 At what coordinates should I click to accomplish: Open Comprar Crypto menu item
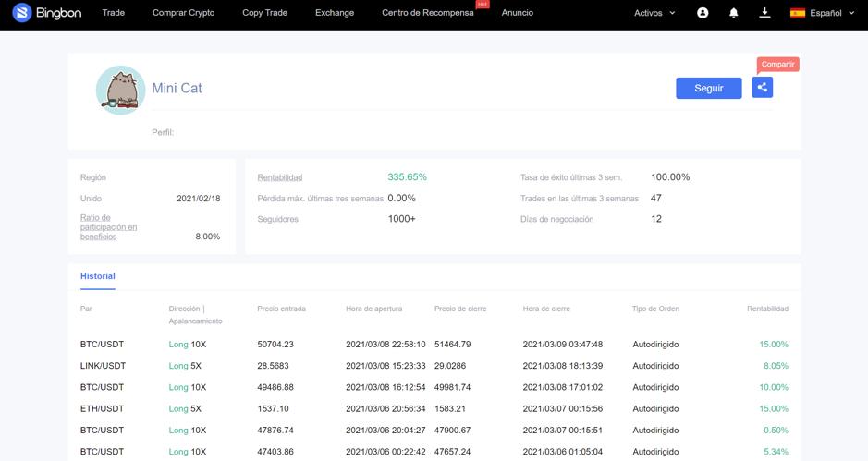pyautogui.click(x=183, y=13)
